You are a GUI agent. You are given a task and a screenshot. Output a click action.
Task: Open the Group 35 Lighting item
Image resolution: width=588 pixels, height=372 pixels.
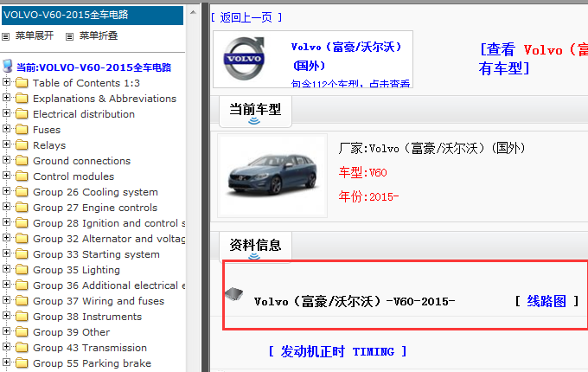[x=76, y=270]
